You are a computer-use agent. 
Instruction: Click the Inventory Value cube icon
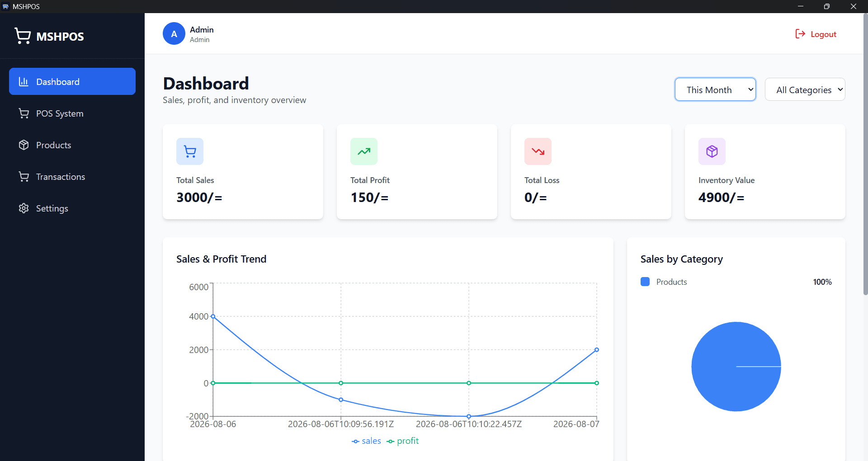click(712, 151)
